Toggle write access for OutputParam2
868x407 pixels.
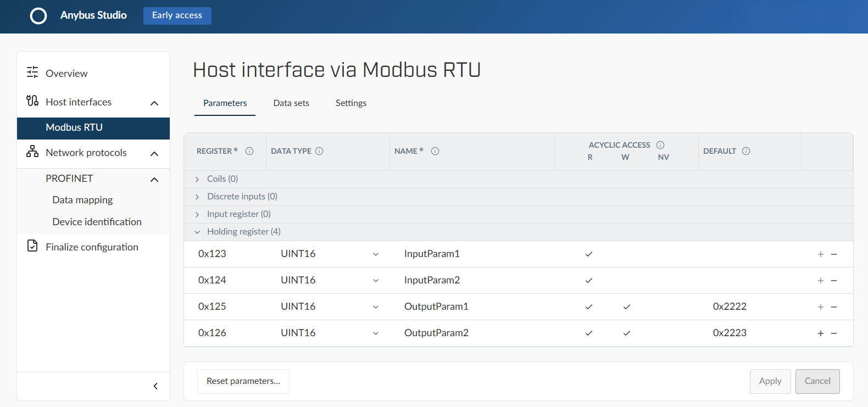(627, 333)
